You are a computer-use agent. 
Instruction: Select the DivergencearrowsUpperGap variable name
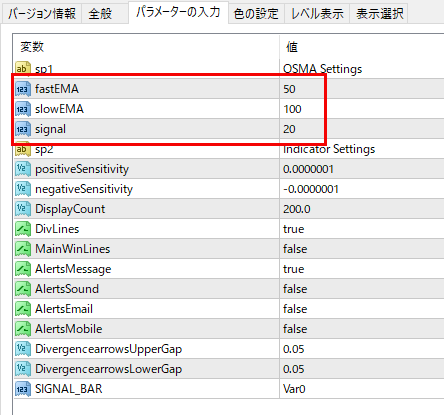(x=109, y=349)
